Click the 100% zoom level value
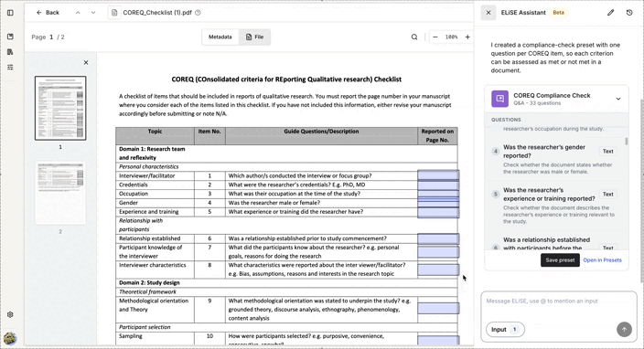 pos(451,37)
